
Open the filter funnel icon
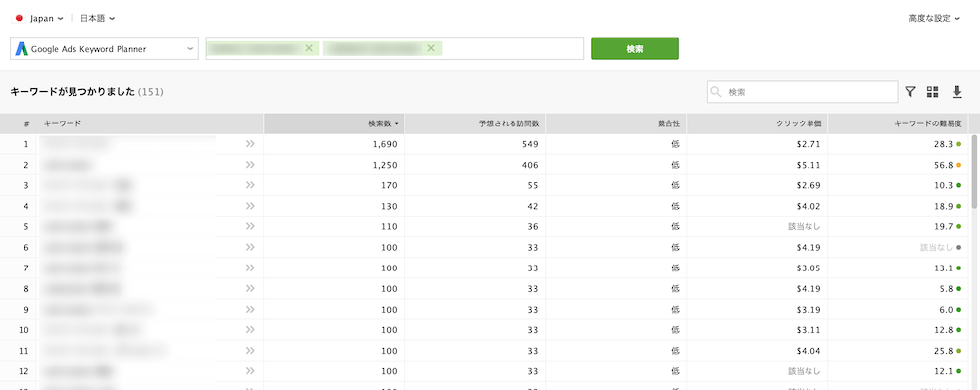coord(910,92)
